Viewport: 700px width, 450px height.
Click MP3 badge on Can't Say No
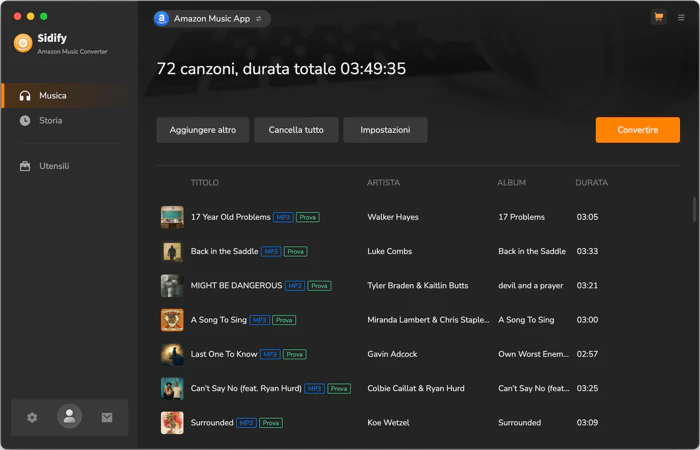[x=314, y=389]
